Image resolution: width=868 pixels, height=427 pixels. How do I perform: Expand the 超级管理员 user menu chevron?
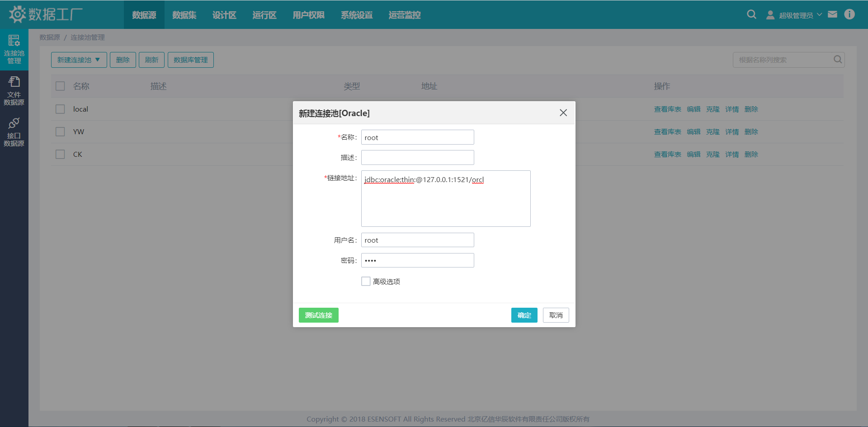coord(820,14)
